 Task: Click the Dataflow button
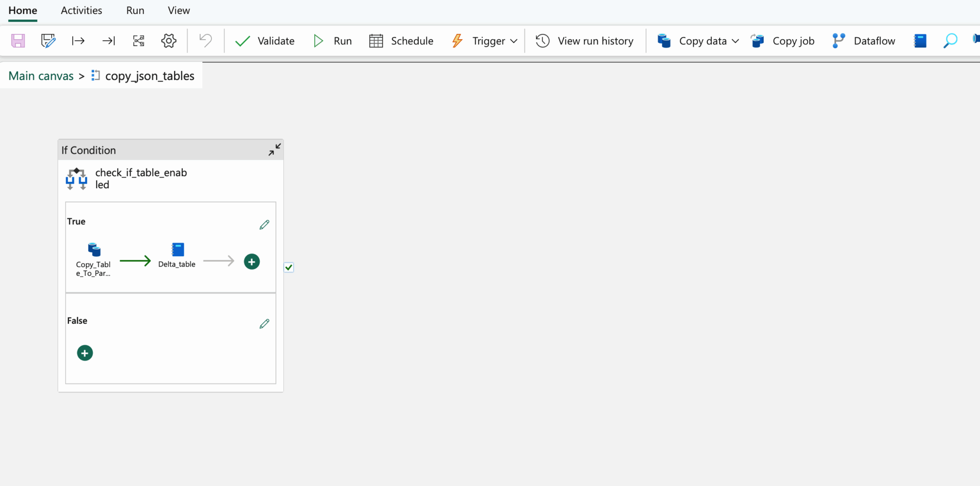[x=863, y=41]
